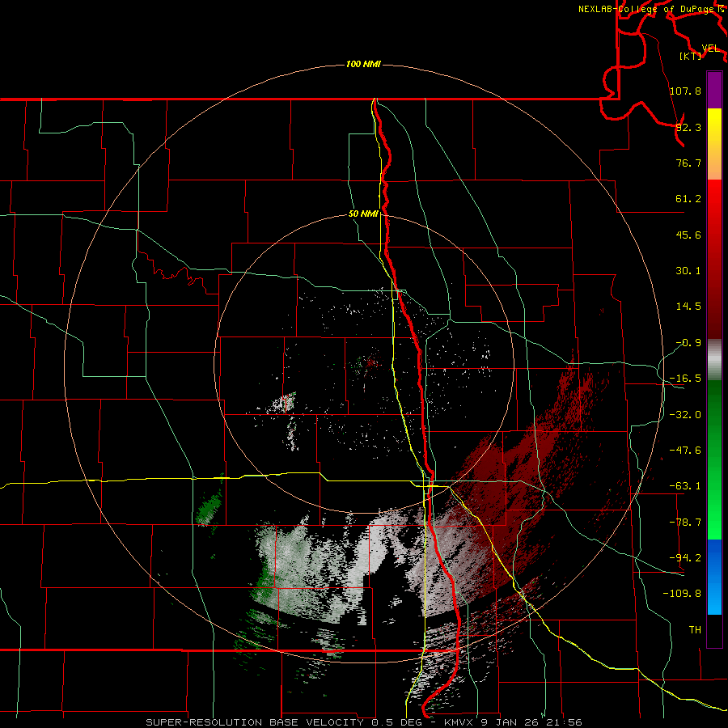Click the gray near-zero segment of color bar
Screen dimensions: 728x728
(x=714, y=360)
